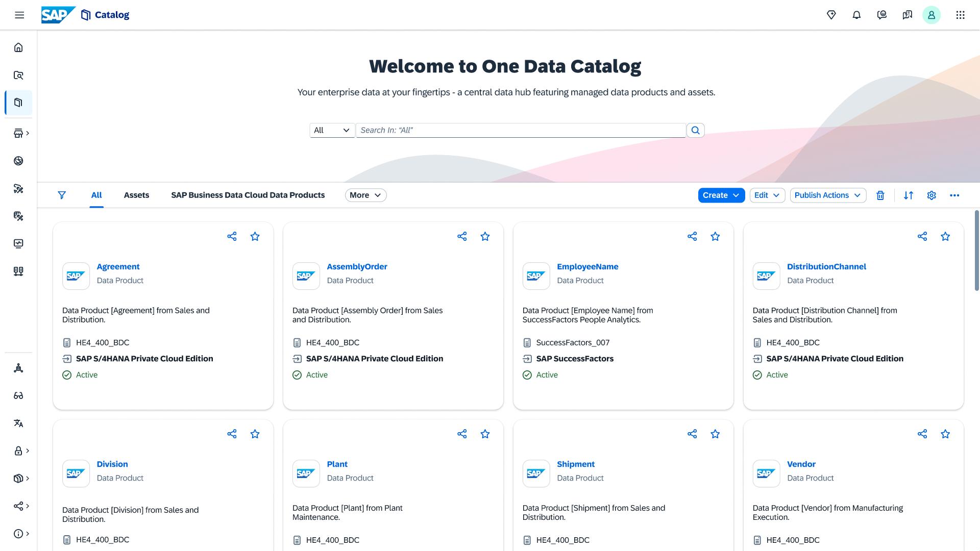Expand the Publish Actions menu
The height and width of the screenshot is (551, 980).
point(827,195)
